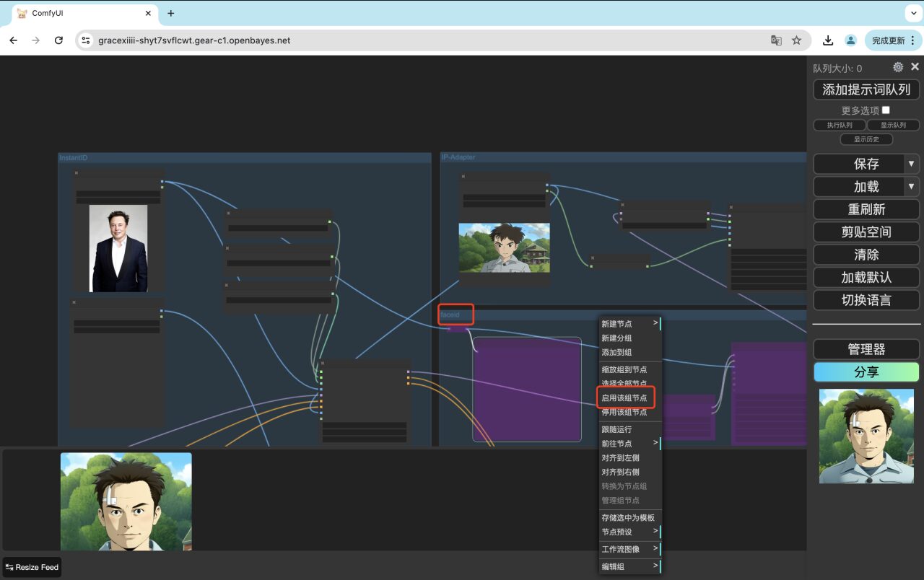Click the translate page icon
Screen dimensions: 924x580
click(x=776, y=40)
